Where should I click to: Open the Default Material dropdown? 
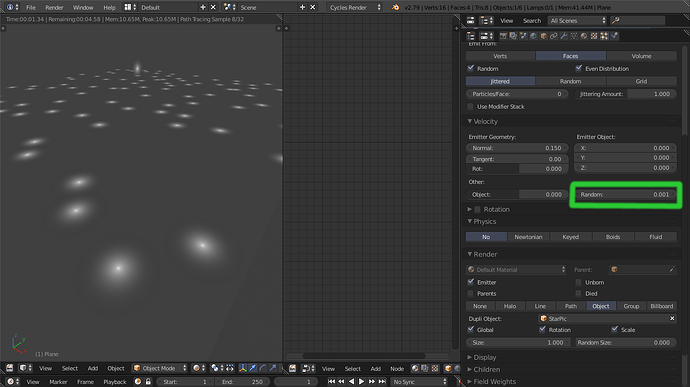click(x=516, y=269)
